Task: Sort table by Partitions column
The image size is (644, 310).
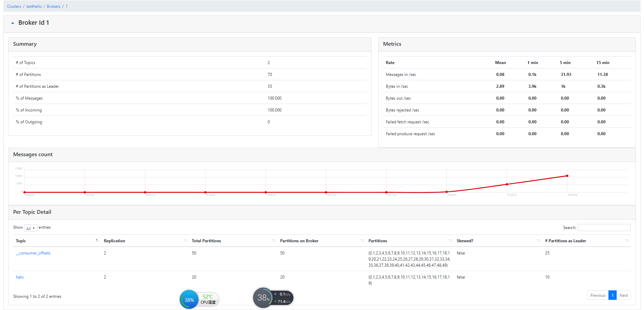Action: (x=410, y=241)
